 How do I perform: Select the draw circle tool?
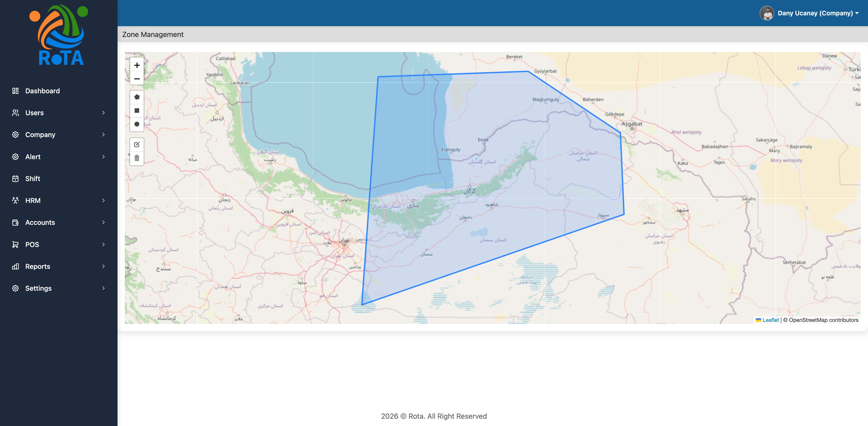point(137,124)
